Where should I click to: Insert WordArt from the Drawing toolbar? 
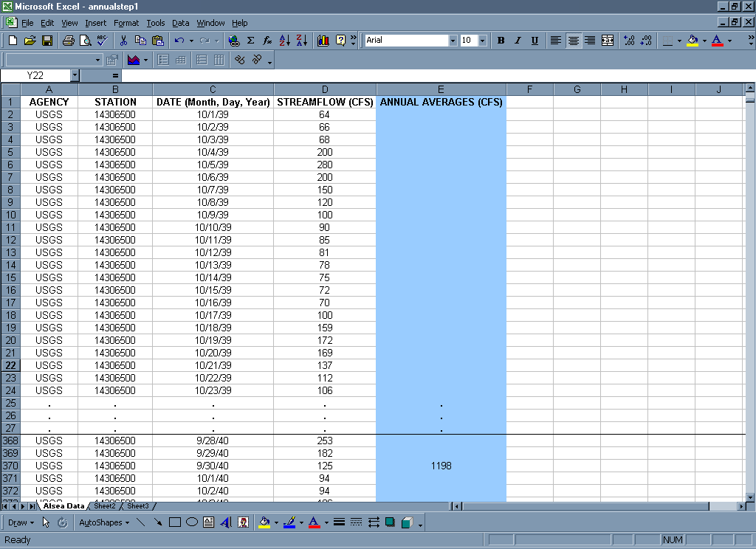[225, 522]
